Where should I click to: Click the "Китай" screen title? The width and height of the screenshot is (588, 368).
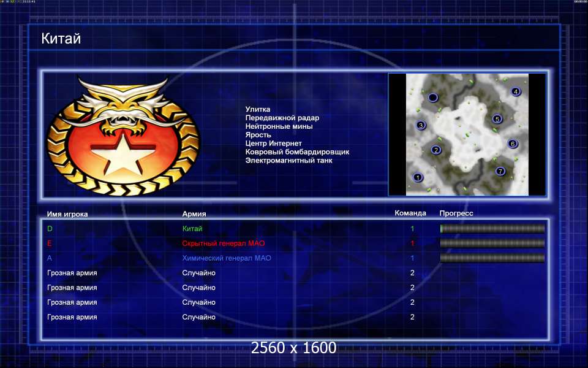point(61,39)
